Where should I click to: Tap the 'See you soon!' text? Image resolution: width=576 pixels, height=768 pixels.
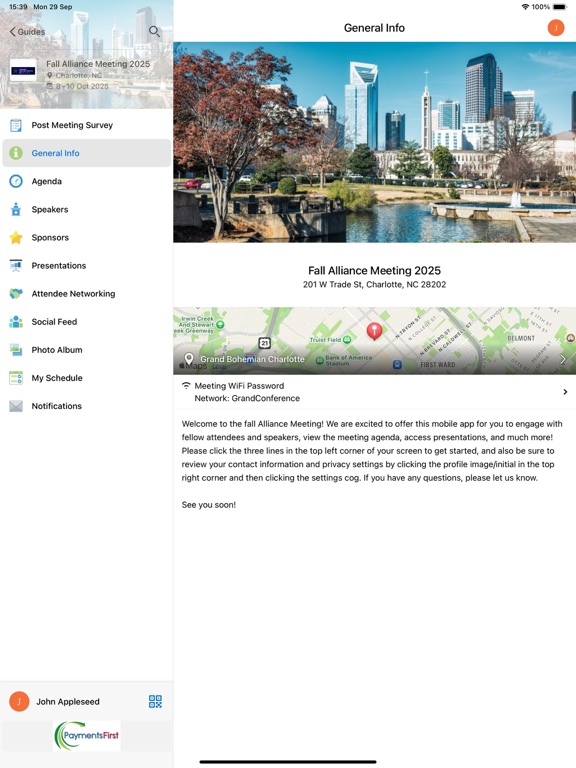coord(209,505)
